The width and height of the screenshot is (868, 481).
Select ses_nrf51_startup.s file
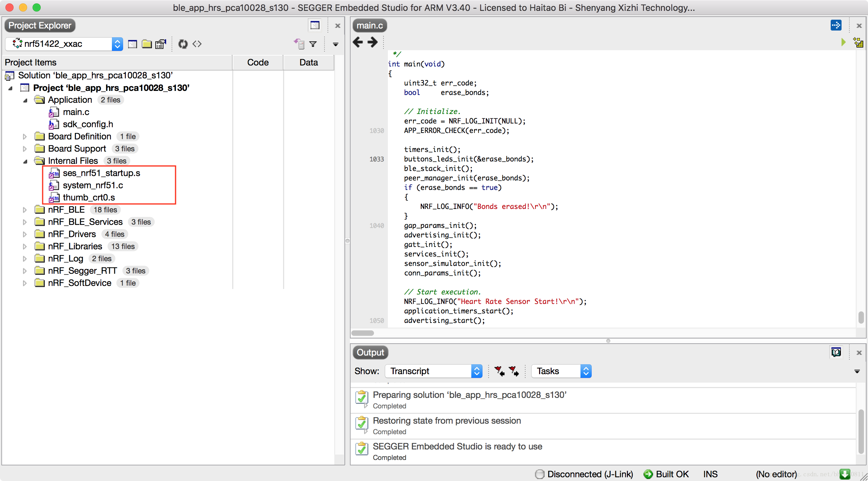pyautogui.click(x=101, y=173)
